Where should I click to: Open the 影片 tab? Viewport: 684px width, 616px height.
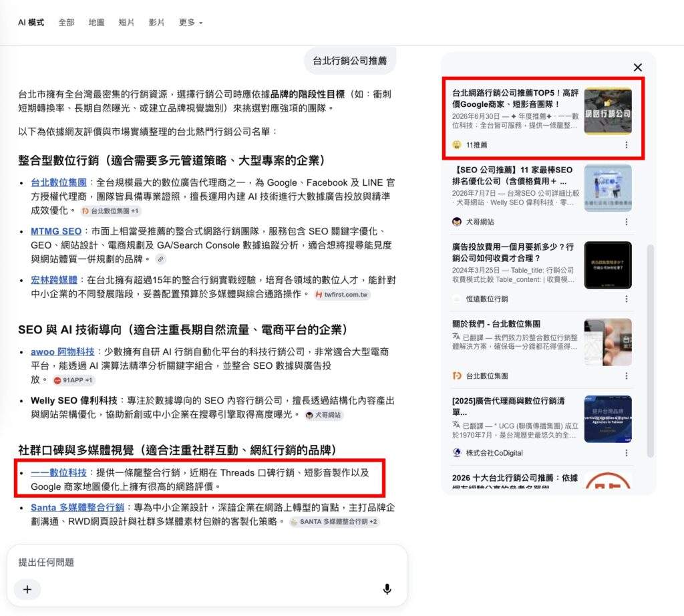pos(156,23)
